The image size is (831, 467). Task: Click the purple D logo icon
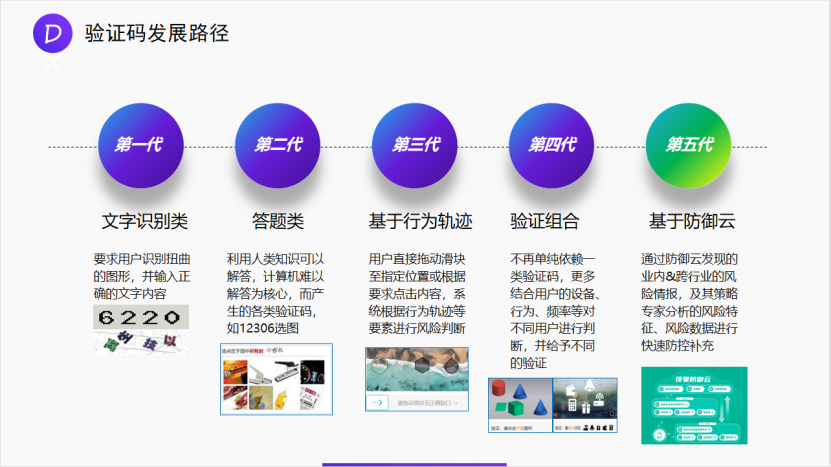tap(52, 33)
